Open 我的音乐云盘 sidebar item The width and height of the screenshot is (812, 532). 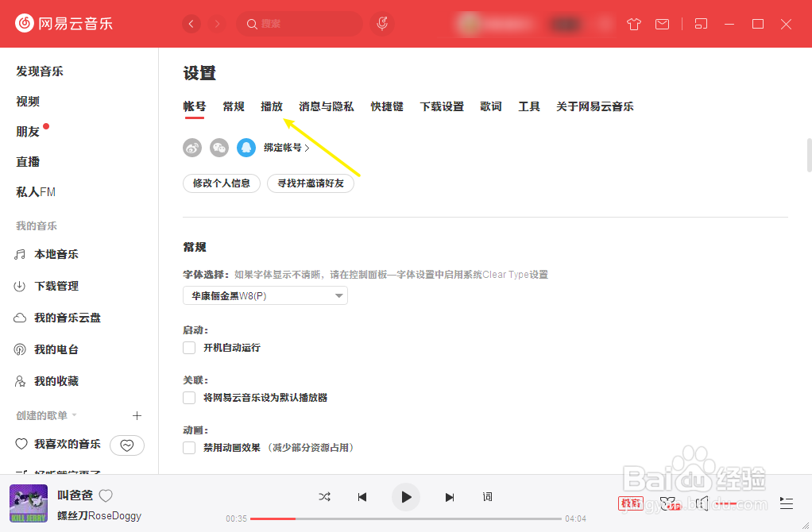pos(68,318)
